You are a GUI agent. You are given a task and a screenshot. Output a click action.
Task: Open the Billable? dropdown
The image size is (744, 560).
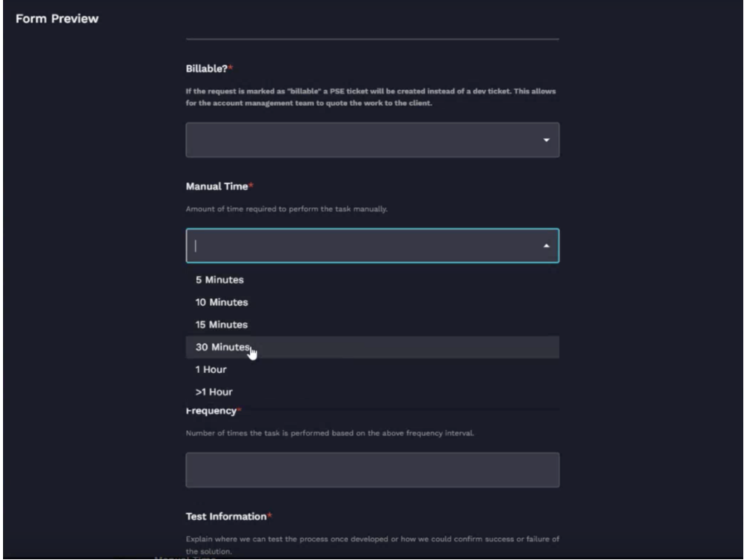(x=374, y=140)
